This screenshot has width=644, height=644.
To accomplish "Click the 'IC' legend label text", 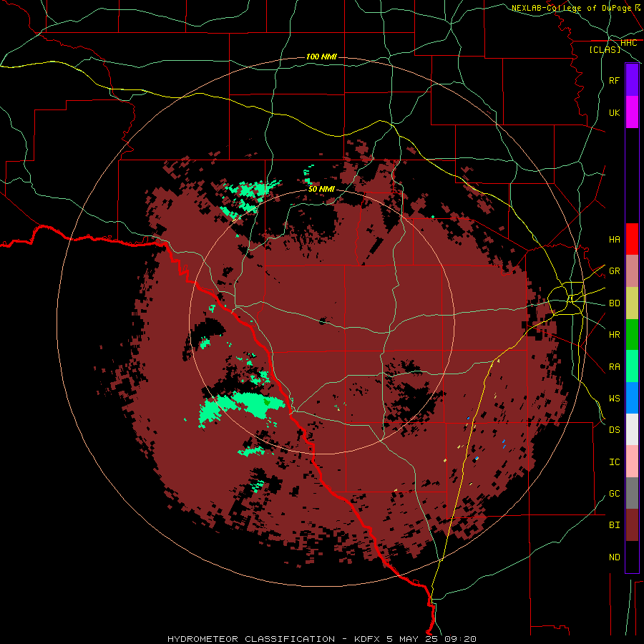I will click(x=614, y=462).
